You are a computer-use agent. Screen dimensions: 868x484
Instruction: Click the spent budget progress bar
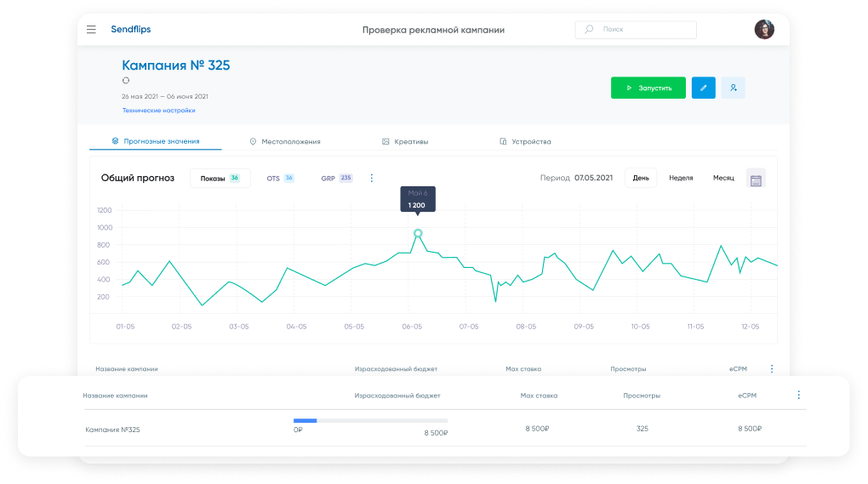pos(370,420)
